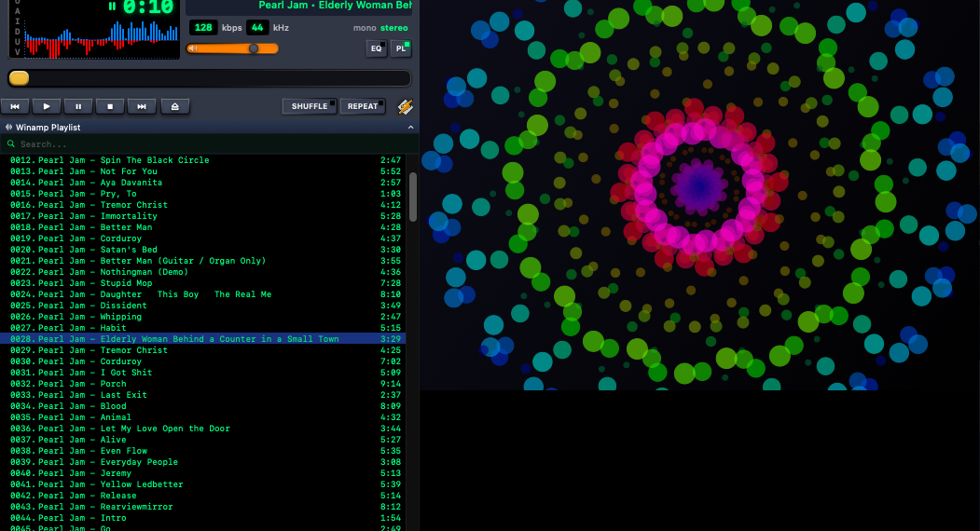Toggle the EQ equalizer window
This screenshot has height=531, width=980.
pos(377,48)
